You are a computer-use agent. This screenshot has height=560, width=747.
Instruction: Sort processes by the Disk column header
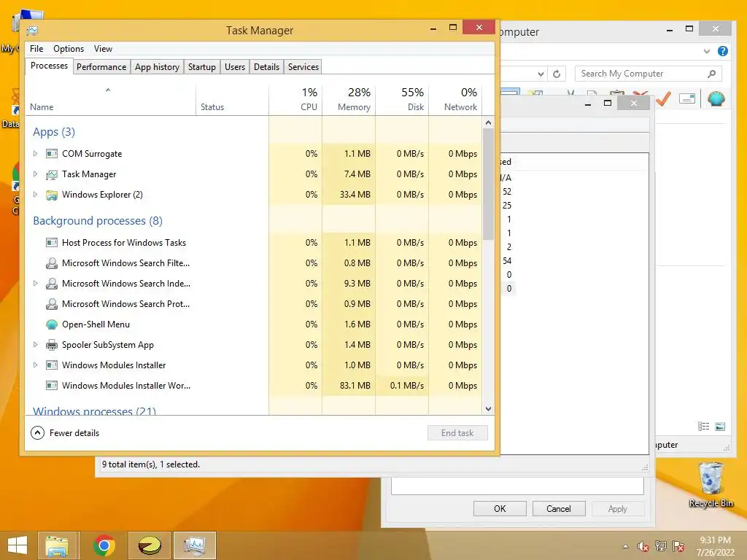pos(402,99)
